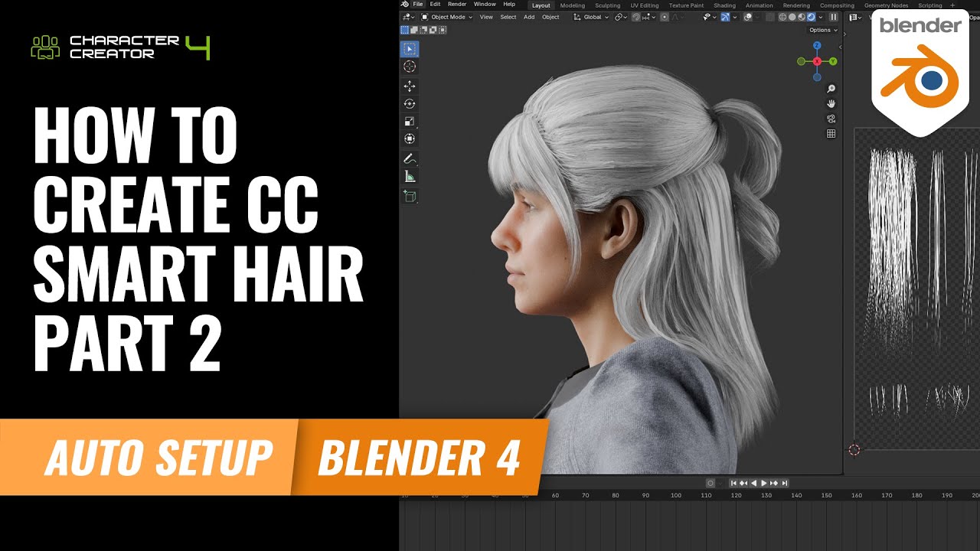
Task: Switch to the Modeling workspace tab
Action: [x=573, y=5]
